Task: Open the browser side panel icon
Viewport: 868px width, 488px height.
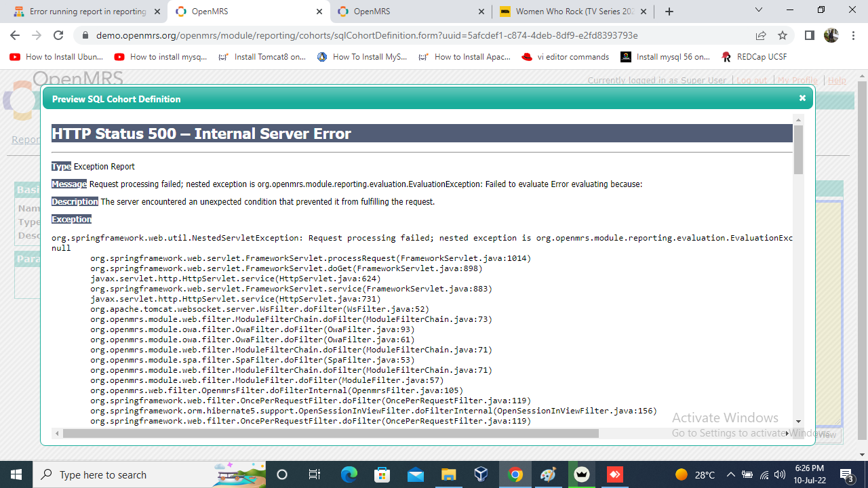Action: point(809,35)
